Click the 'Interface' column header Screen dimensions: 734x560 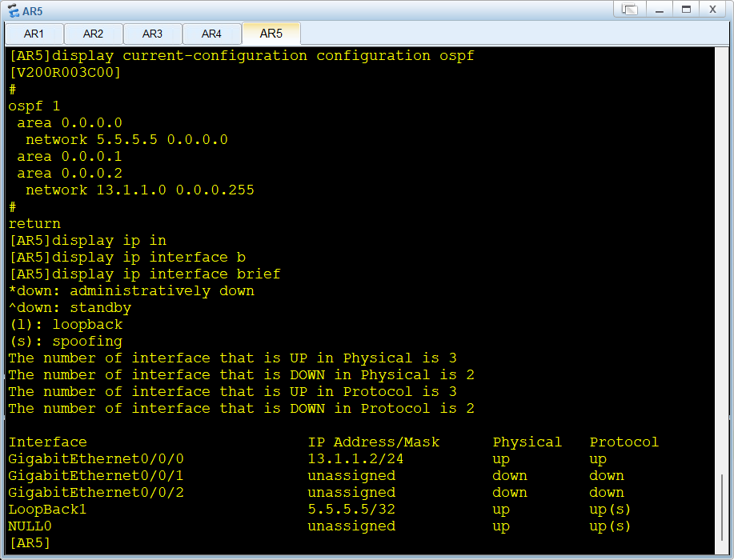tap(47, 442)
